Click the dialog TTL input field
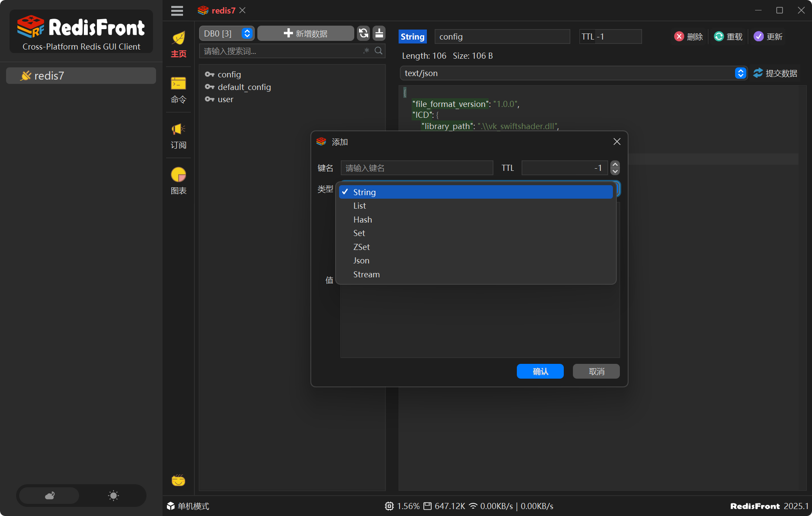 (564, 168)
